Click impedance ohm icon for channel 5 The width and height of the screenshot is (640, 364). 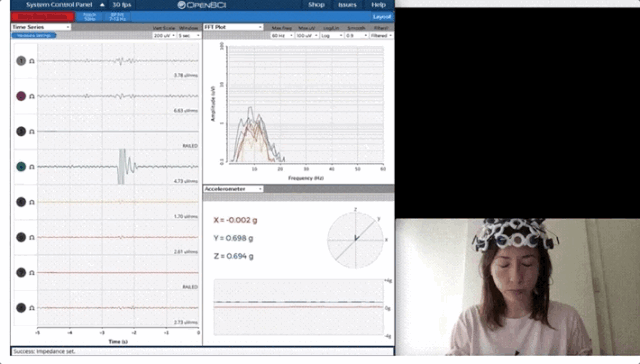(x=32, y=202)
